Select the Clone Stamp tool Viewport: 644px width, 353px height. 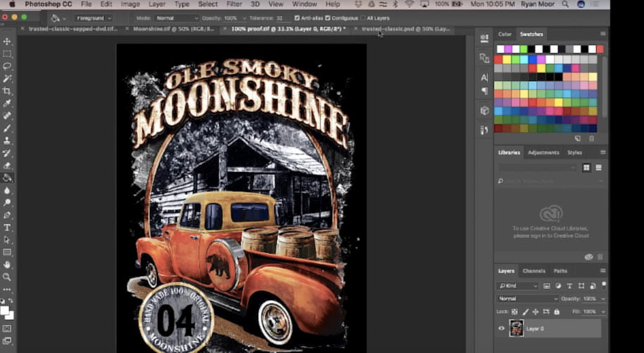tap(7, 140)
